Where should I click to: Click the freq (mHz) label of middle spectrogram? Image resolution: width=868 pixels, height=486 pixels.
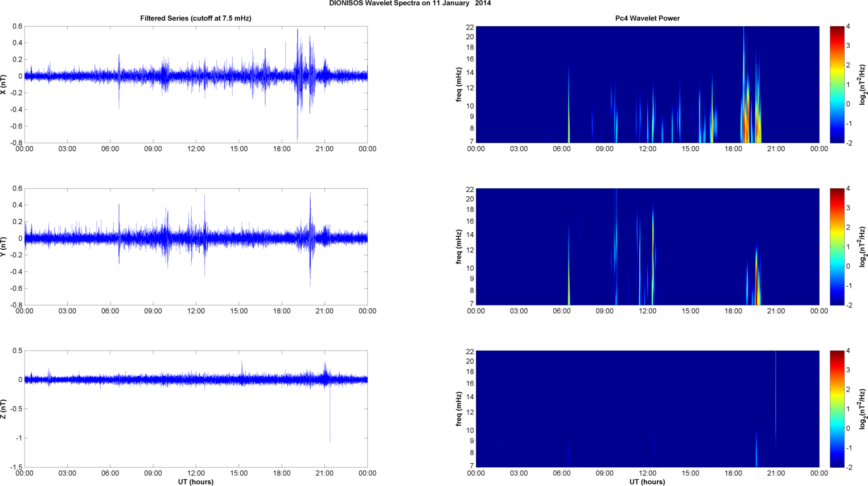pos(459,246)
